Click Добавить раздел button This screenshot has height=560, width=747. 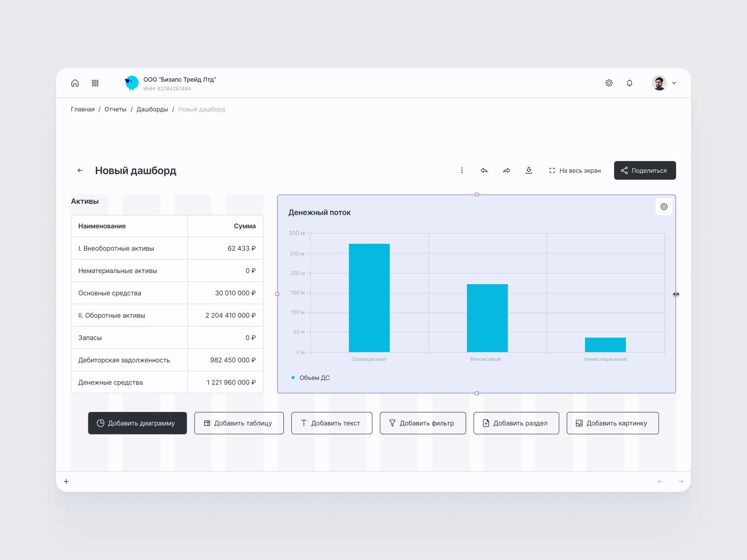[516, 423]
